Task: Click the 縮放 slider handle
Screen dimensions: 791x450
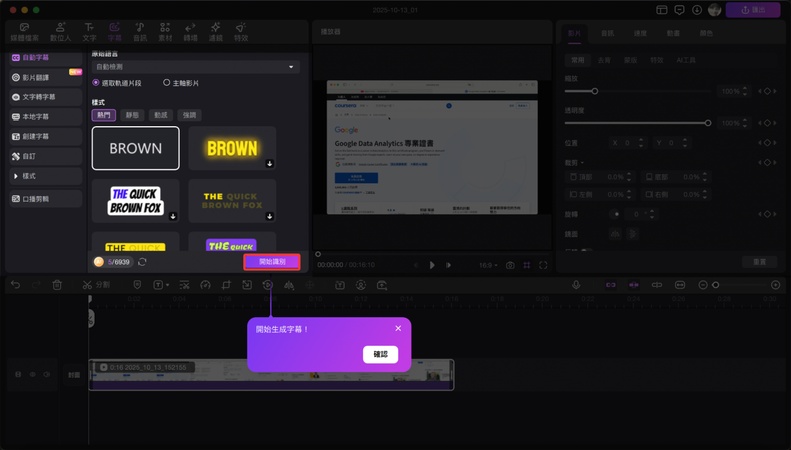Action: (x=595, y=91)
